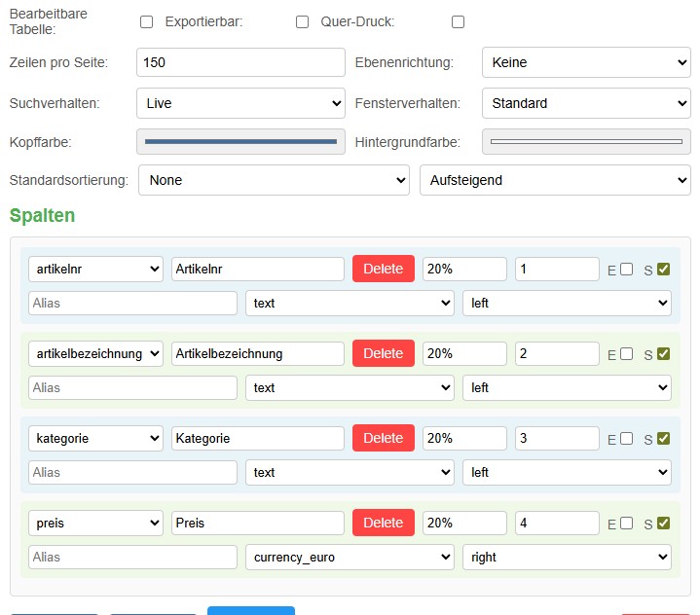Screen dimensions: 700x615
Task: Expand the Suchverhalten dropdown set to Live
Action: click(240, 103)
